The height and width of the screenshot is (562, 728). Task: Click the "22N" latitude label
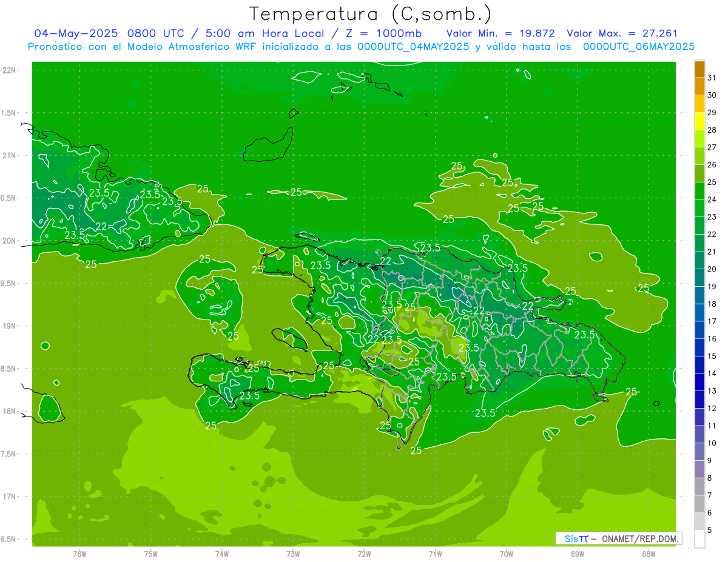10,70
